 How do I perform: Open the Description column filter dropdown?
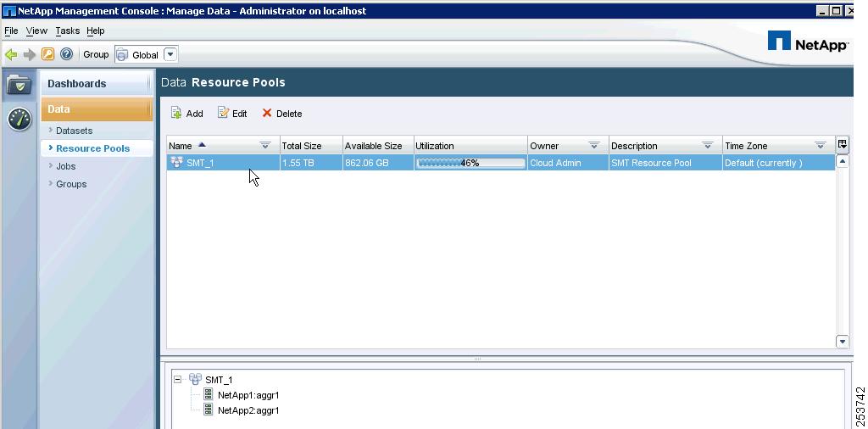708,146
